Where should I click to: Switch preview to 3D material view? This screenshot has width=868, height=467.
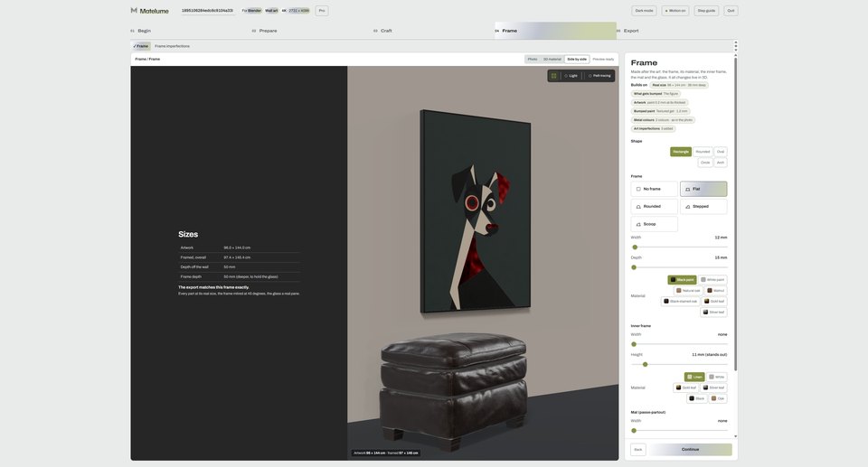coord(552,60)
